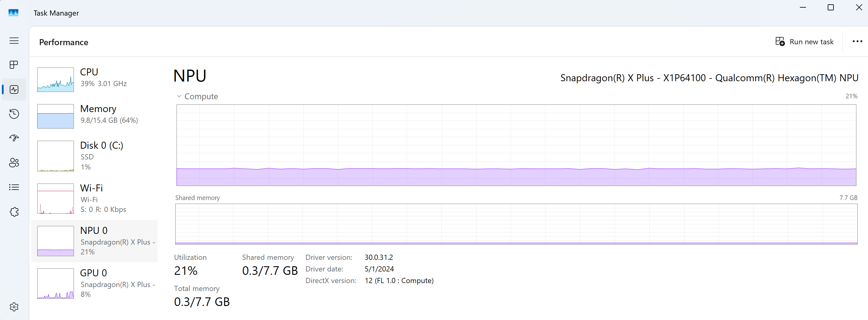The height and width of the screenshot is (320, 868).
Task: Toggle the navigation pane hamburger
Action: 14,40
